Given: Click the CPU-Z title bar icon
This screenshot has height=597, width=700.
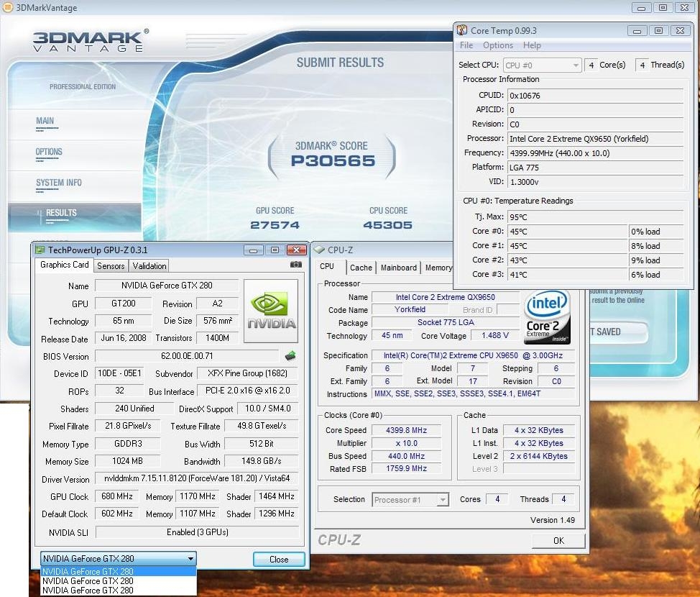Looking at the screenshot, I should [319, 250].
